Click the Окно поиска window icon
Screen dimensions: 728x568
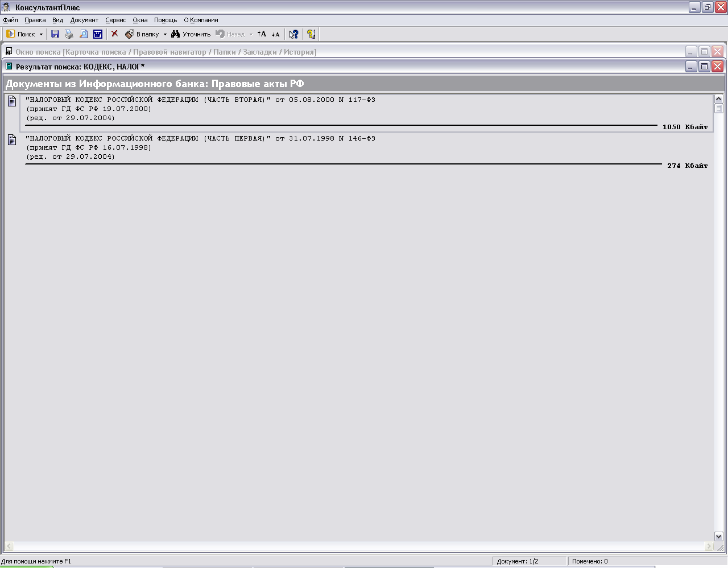(x=9, y=52)
